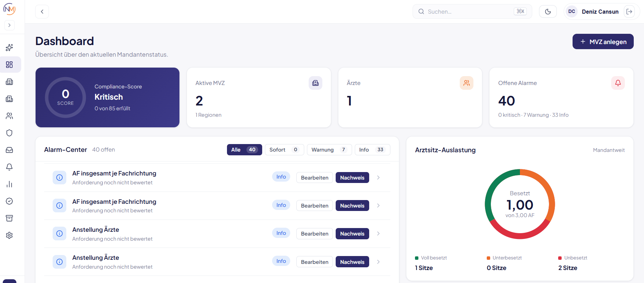644x283 pixels.
Task: Switch to the Info 33 filter tab
Action: (x=373, y=150)
